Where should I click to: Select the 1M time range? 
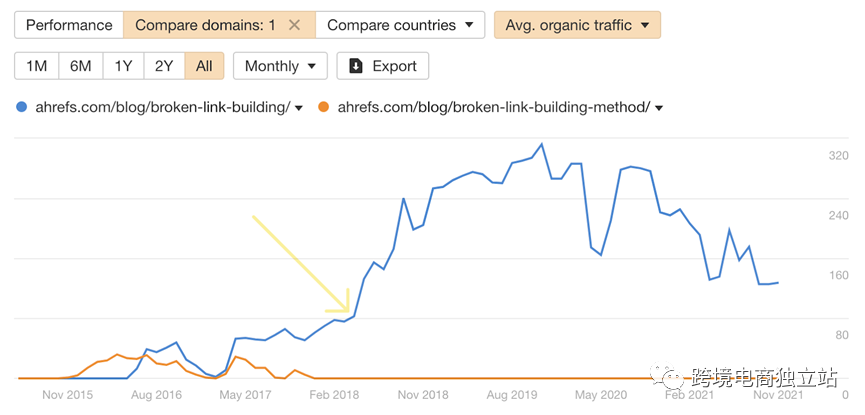tap(36, 66)
